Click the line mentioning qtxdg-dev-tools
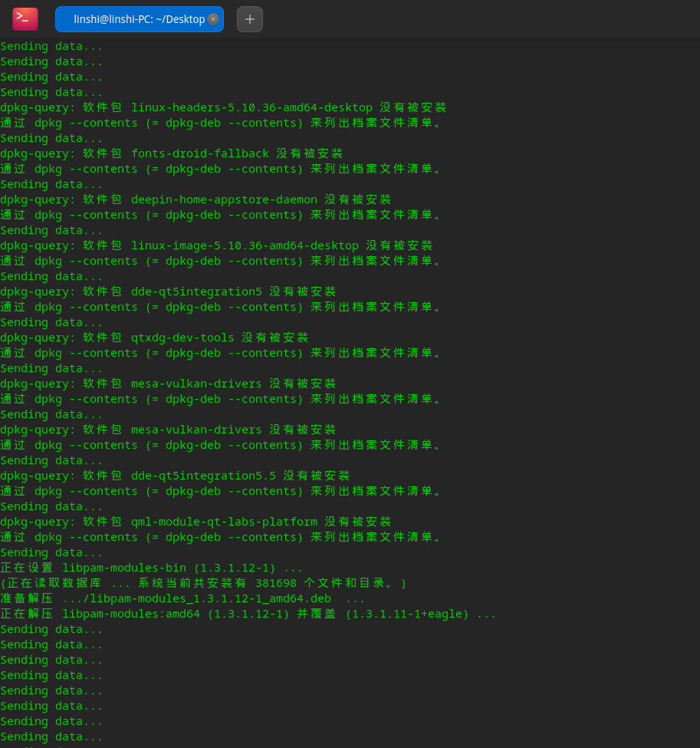The image size is (700, 748). click(155, 338)
